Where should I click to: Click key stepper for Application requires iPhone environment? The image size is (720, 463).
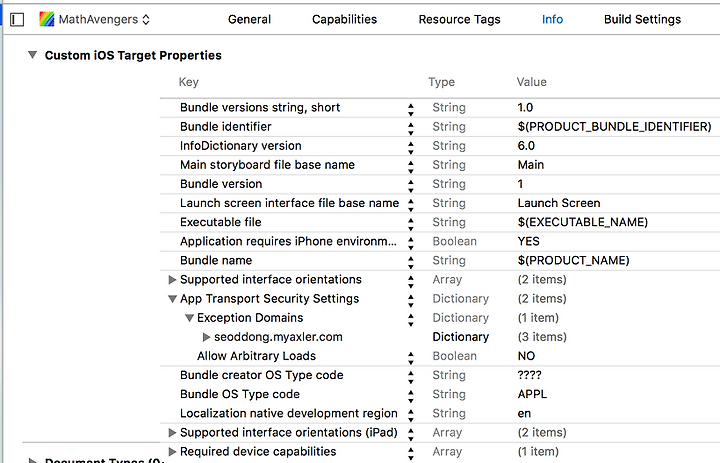tap(411, 243)
